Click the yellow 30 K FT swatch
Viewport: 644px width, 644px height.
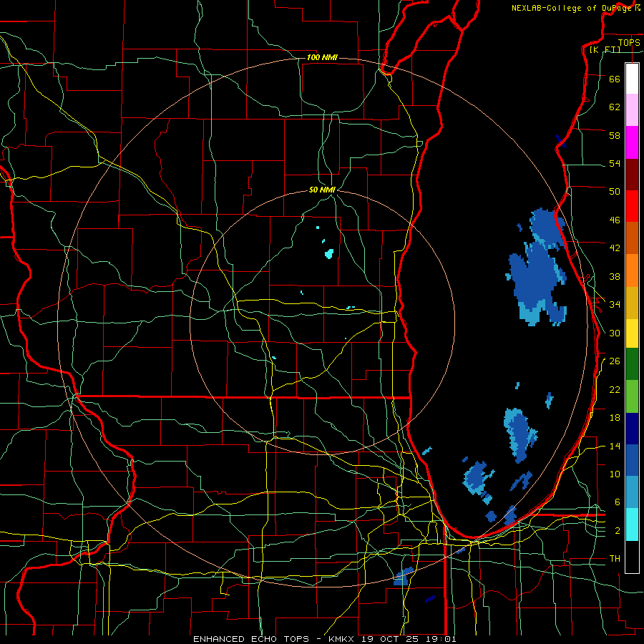632,333
